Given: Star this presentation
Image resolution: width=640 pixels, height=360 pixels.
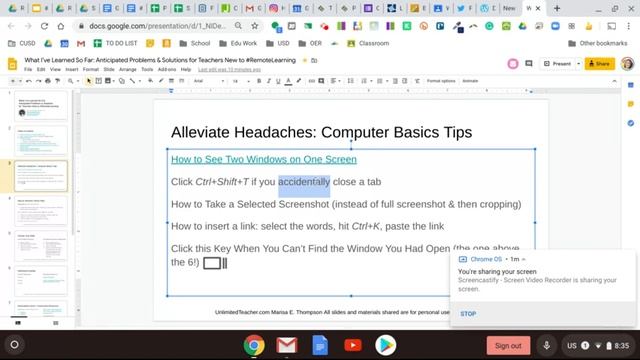Looking at the screenshot, I should pyautogui.click(x=304, y=60).
